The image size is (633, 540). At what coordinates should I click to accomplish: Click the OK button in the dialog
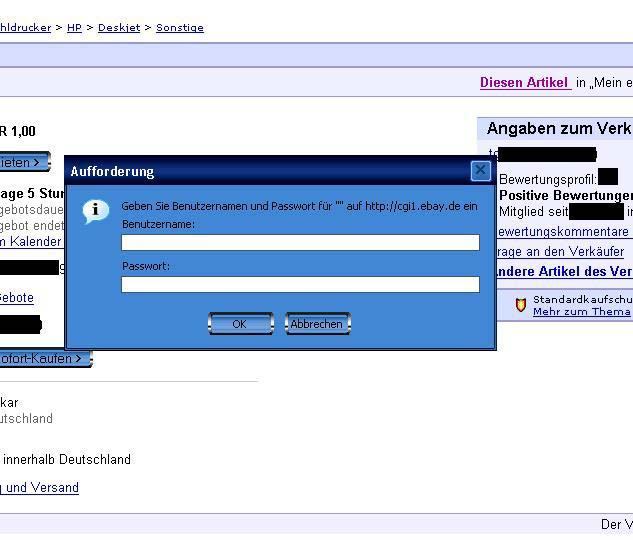point(241,324)
